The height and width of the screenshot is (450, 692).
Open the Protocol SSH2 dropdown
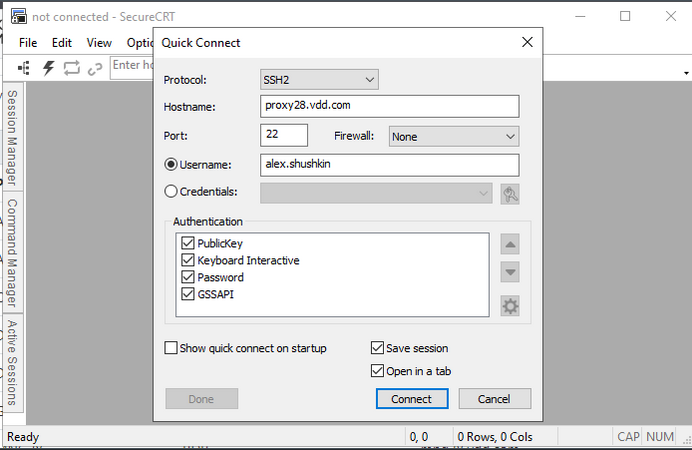click(x=319, y=79)
